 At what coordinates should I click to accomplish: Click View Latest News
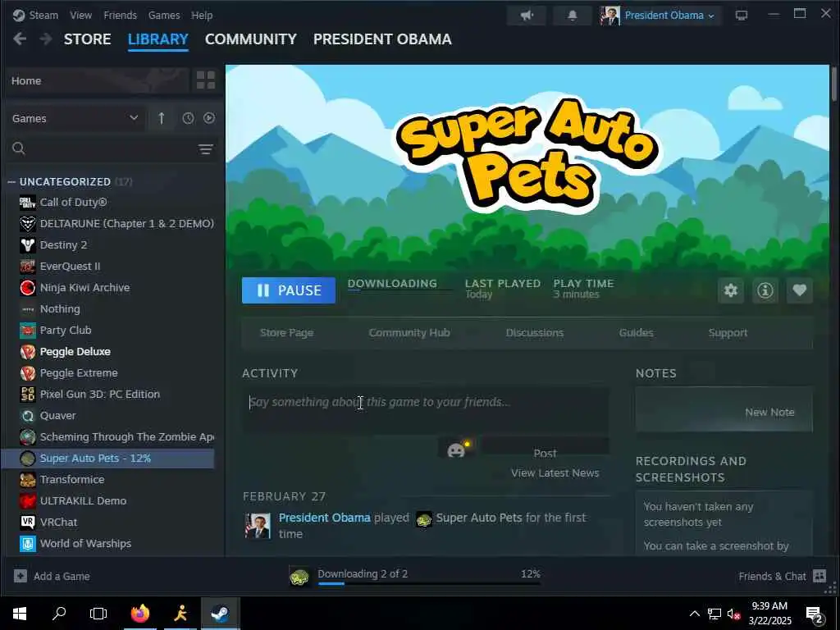(x=555, y=473)
